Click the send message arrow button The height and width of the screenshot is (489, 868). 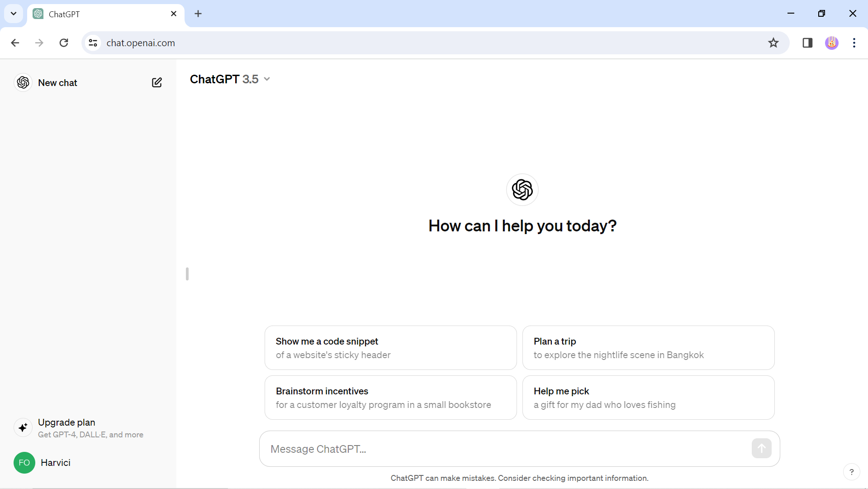click(x=761, y=449)
